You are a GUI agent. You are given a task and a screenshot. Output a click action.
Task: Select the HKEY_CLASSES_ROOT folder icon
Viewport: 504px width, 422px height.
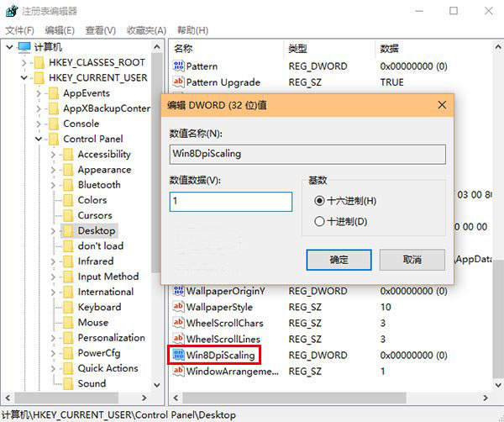pyautogui.click(x=39, y=63)
